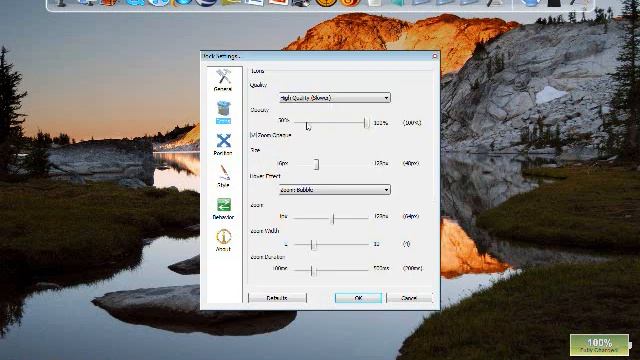Open the Quality dropdown list
Screen dimensions: 640x360
tap(335, 98)
